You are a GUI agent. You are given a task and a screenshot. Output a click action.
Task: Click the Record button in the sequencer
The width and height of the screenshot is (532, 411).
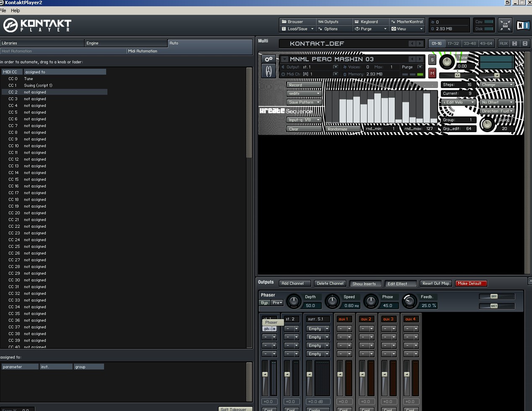click(x=305, y=85)
